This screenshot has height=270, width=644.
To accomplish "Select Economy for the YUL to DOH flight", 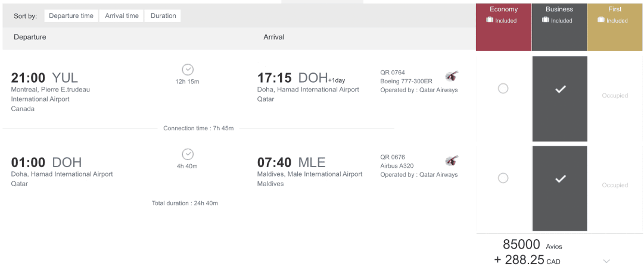I will point(503,89).
